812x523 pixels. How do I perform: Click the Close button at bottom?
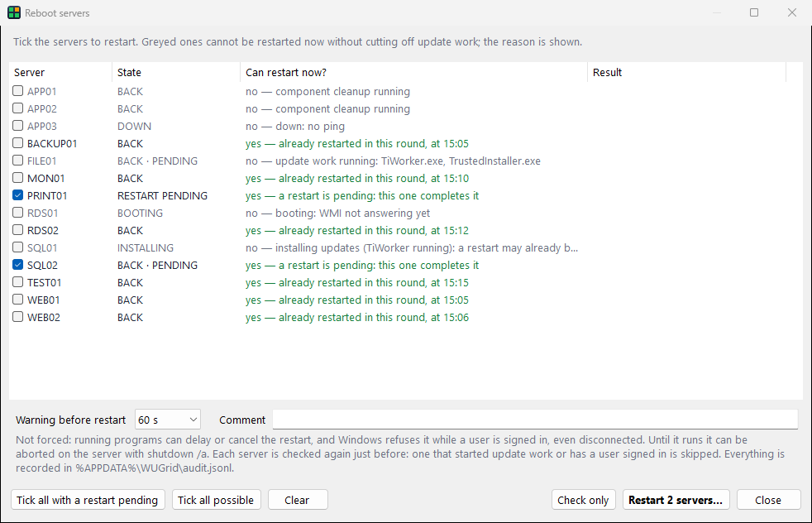768,500
